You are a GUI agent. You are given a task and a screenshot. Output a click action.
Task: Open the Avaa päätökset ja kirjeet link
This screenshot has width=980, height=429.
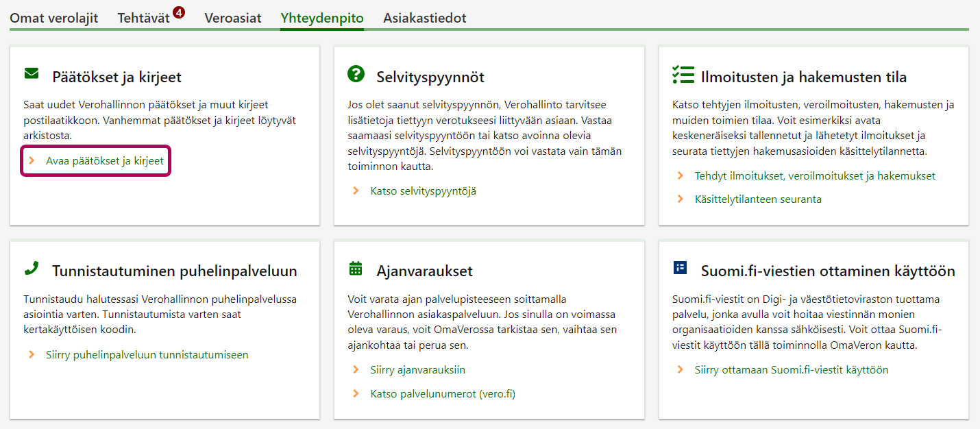[105, 161]
